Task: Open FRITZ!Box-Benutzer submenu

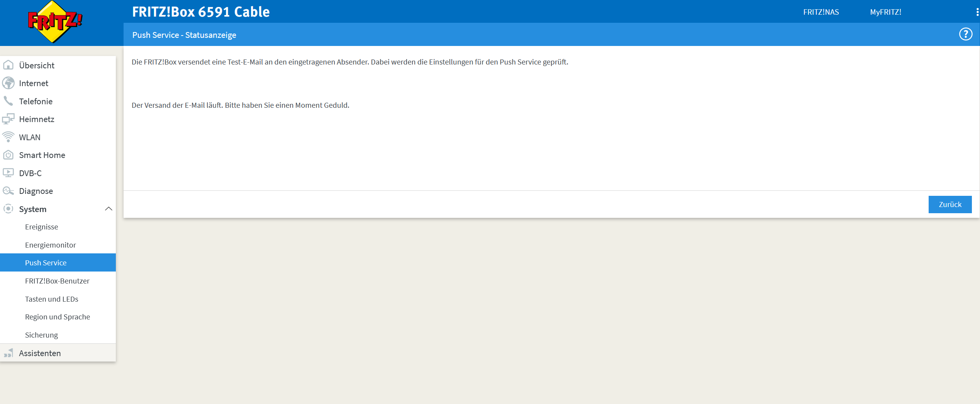Action: point(58,281)
